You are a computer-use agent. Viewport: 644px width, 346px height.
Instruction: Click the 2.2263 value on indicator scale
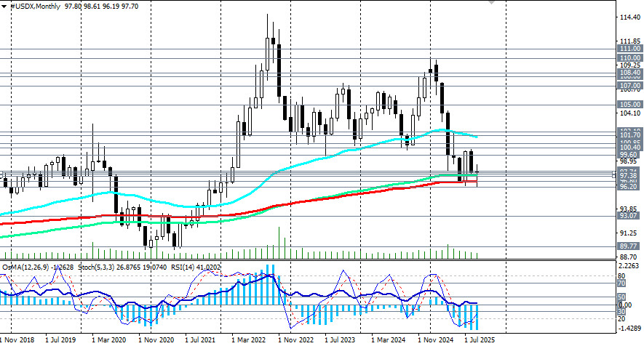(630, 267)
